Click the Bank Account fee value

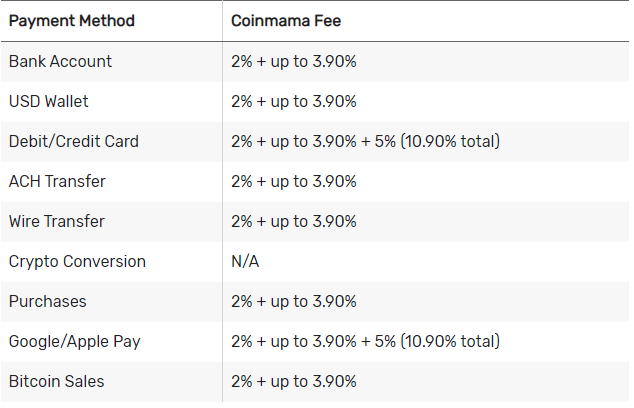[294, 61]
